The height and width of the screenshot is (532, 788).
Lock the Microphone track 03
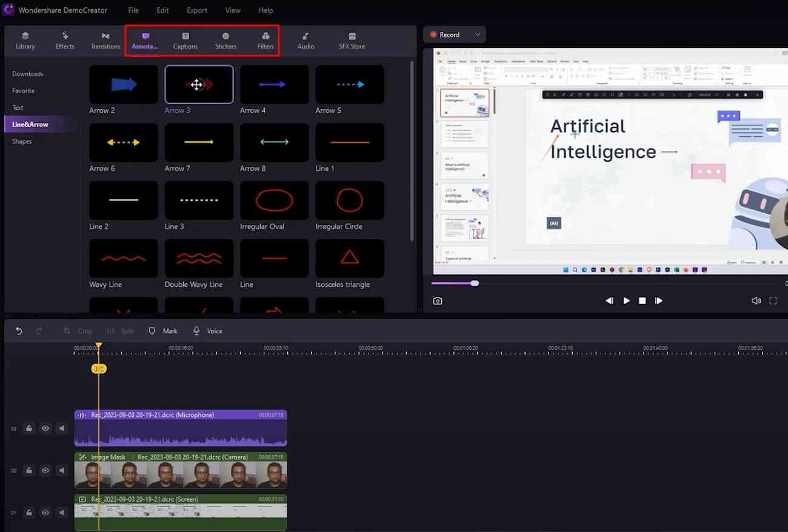(28, 428)
